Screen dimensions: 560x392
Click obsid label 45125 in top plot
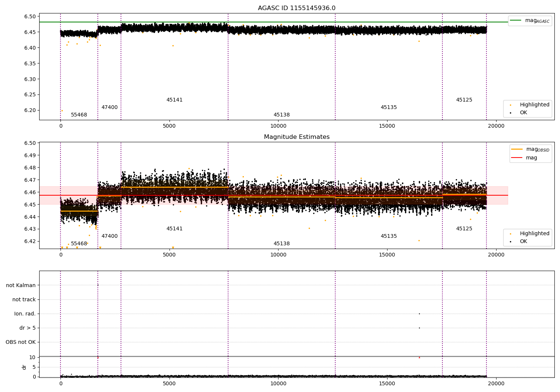click(x=464, y=100)
